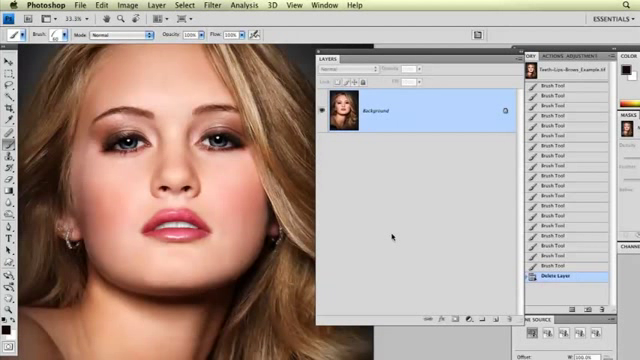Delete layer with Layers panel trash icon
Image resolution: width=640 pixels, height=360 pixels.
509,319
